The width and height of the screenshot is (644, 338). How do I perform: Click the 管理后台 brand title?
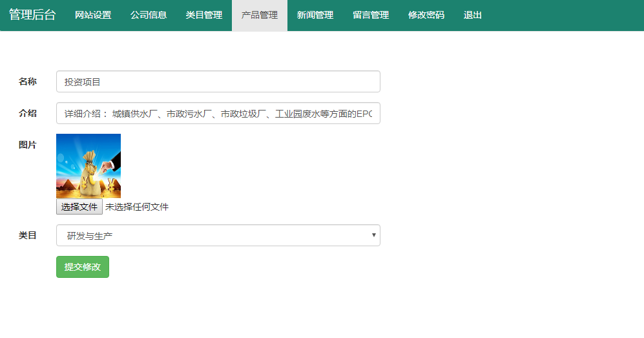[32, 15]
